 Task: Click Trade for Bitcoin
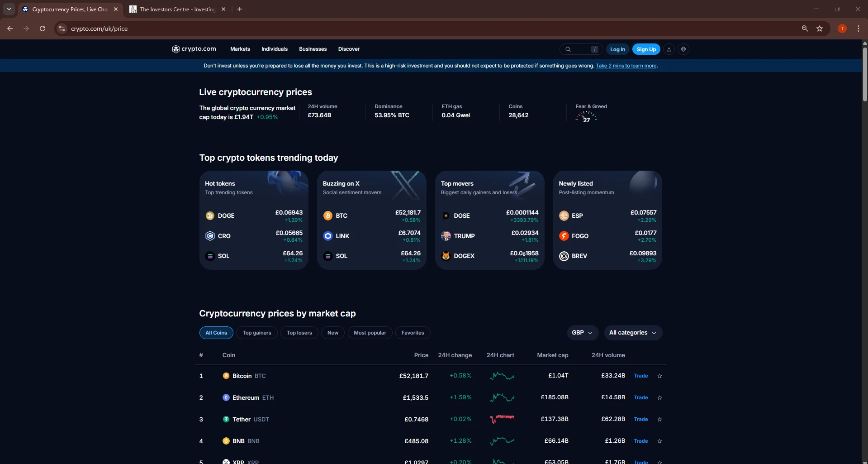point(641,376)
